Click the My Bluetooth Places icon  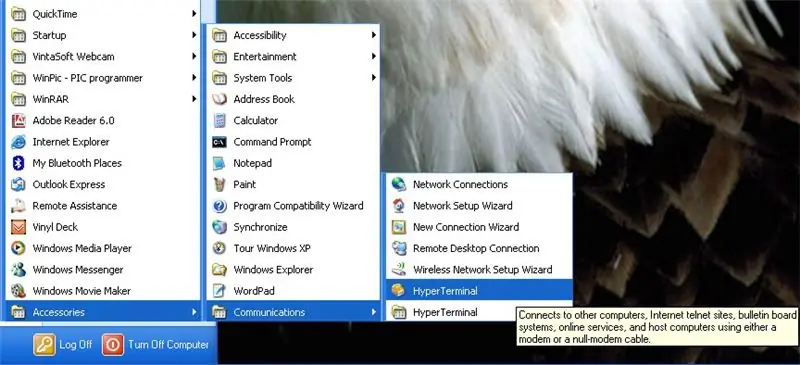[x=18, y=163]
